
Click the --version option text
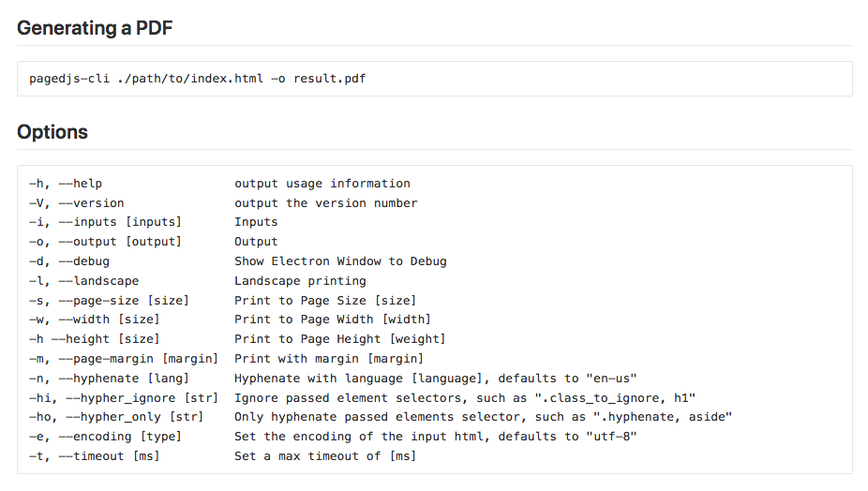77,203
